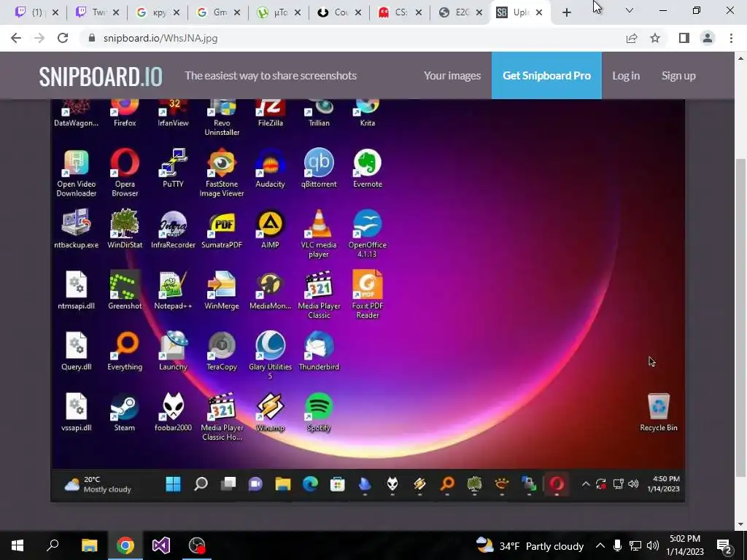Click the Media Player Classic icon beside MediaMonkey
The width and height of the screenshot is (747, 560).
[319, 295]
